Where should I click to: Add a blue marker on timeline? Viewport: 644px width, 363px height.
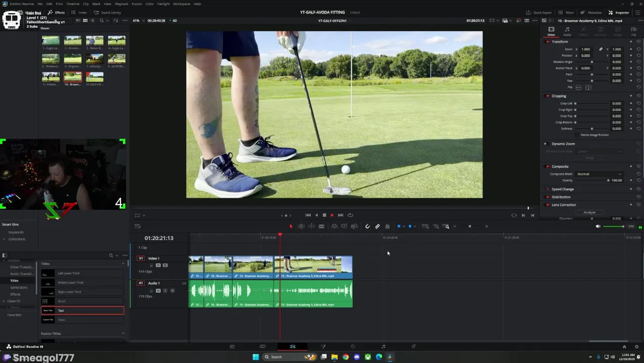click(410, 226)
